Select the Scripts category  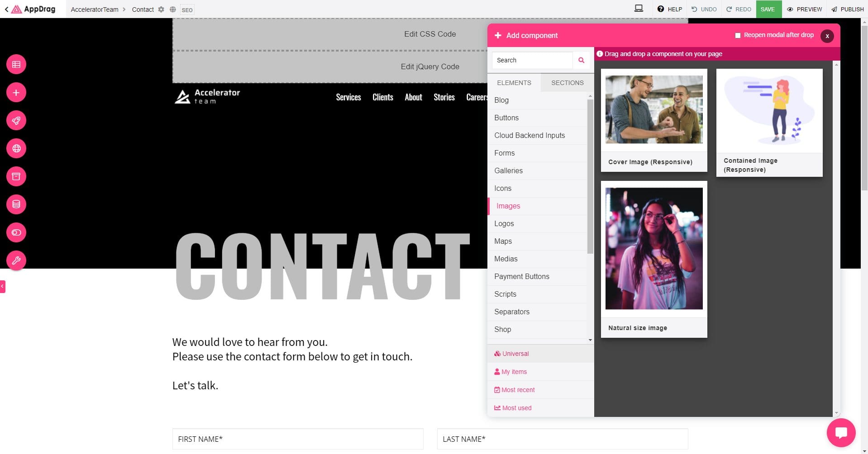(x=537, y=294)
